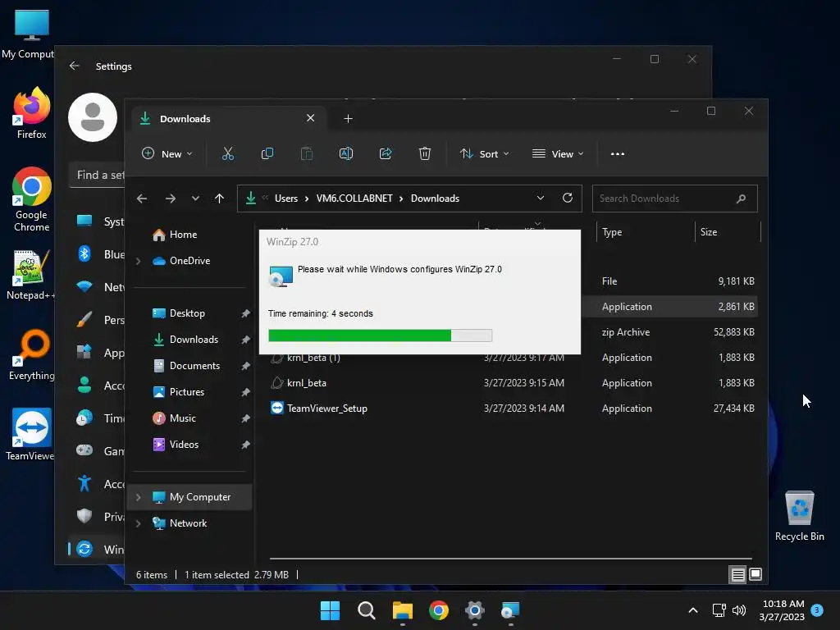Viewport: 840px width, 630px height.
Task: Open taskbar Search
Action: click(367, 610)
